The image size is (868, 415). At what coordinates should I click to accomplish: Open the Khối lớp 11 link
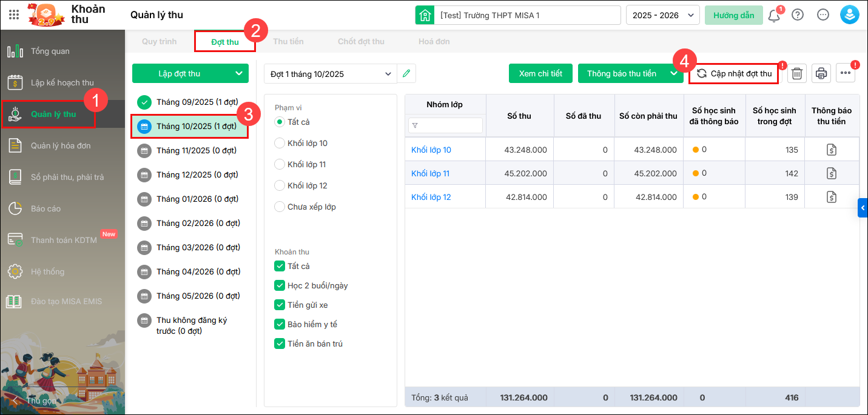coord(431,173)
